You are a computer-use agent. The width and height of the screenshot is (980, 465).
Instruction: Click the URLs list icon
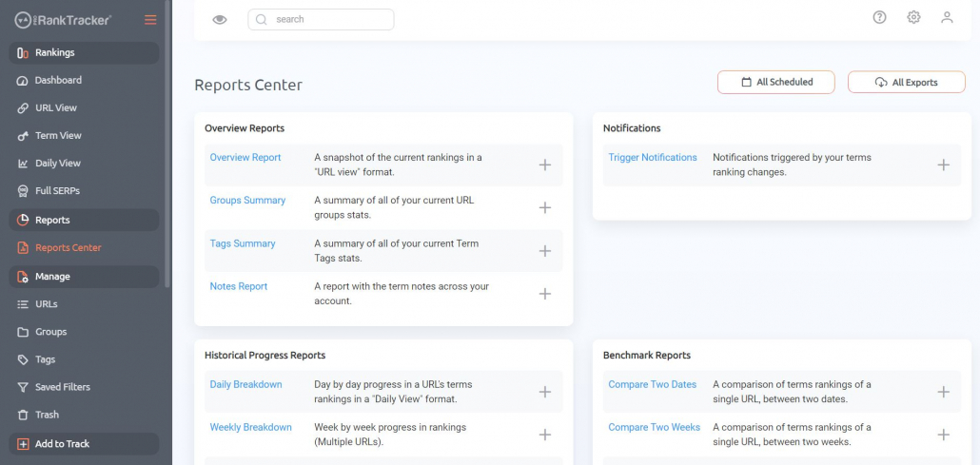coord(23,304)
